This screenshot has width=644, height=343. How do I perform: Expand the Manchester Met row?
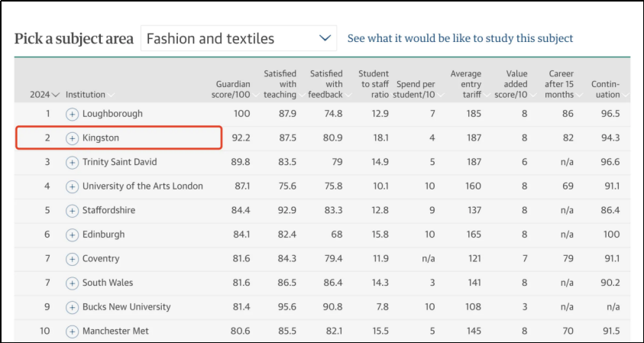click(73, 332)
